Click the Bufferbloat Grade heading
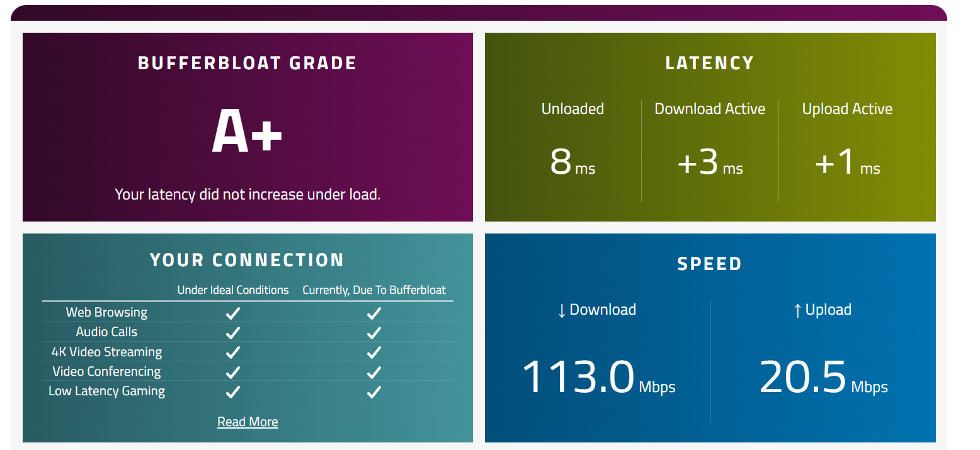 coord(247,63)
